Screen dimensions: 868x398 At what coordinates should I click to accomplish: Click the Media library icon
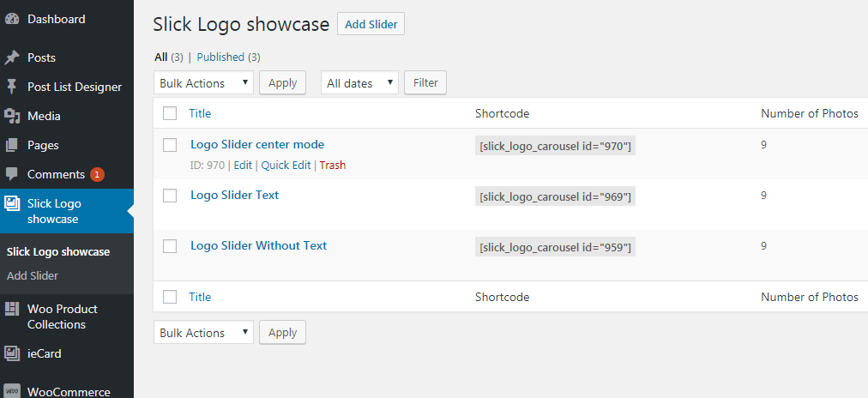(12, 116)
